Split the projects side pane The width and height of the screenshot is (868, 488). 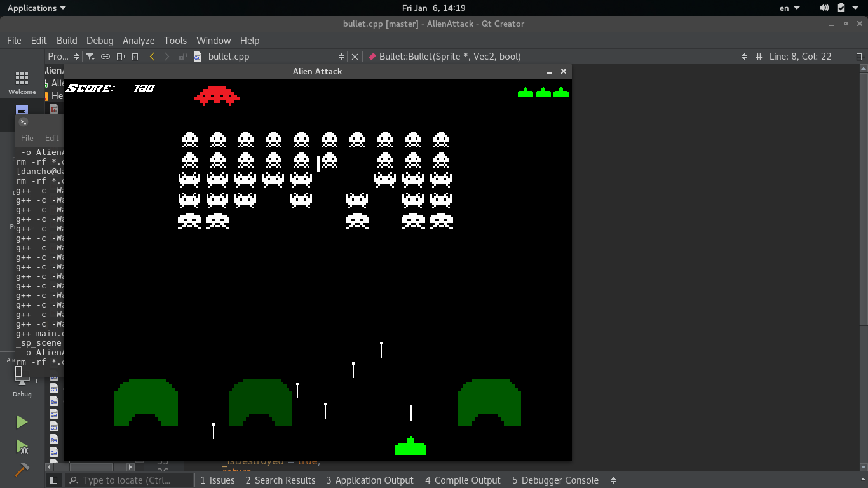coord(121,57)
